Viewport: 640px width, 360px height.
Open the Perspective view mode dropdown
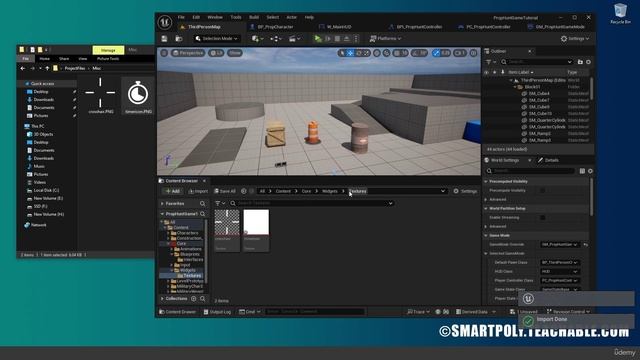(x=188, y=53)
